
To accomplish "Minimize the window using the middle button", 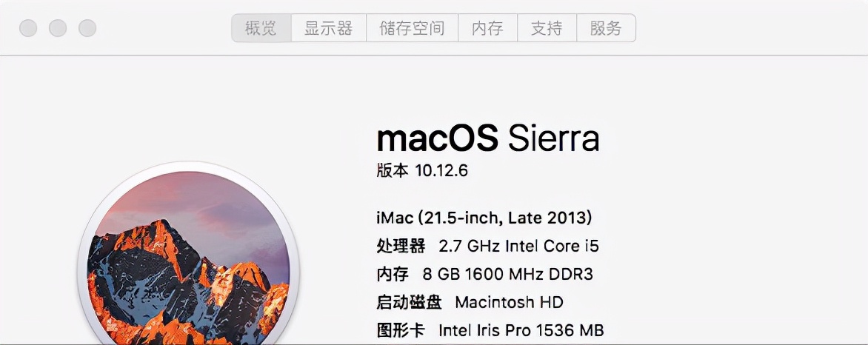I will [x=58, y=29].
